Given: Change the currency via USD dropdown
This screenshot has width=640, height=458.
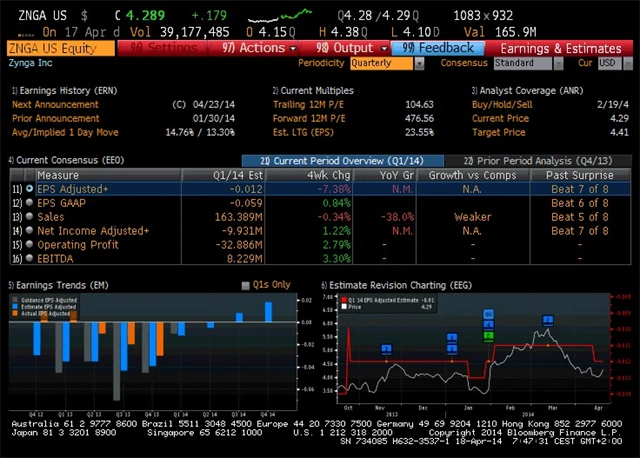Looking at the screenshot, I should (x=607, y=62).
